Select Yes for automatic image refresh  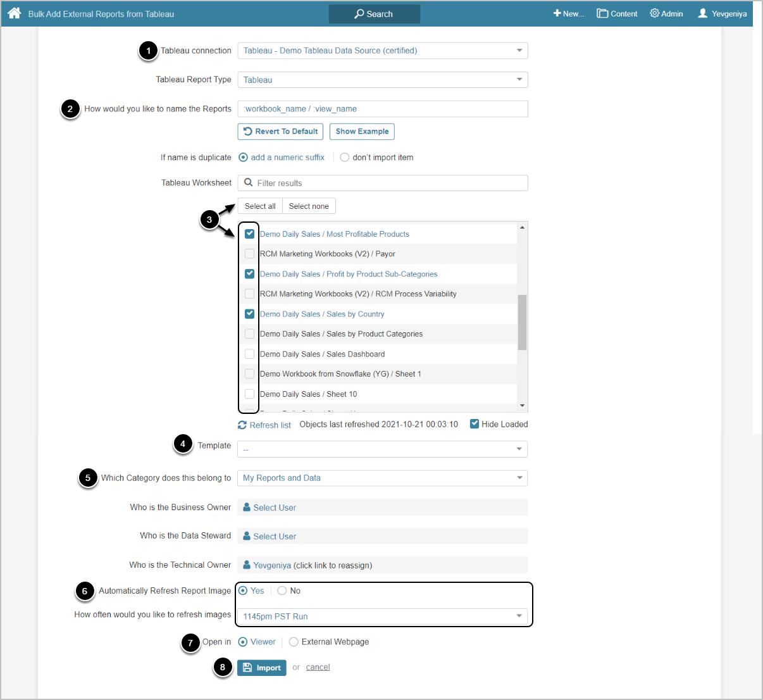pos(243,591)
